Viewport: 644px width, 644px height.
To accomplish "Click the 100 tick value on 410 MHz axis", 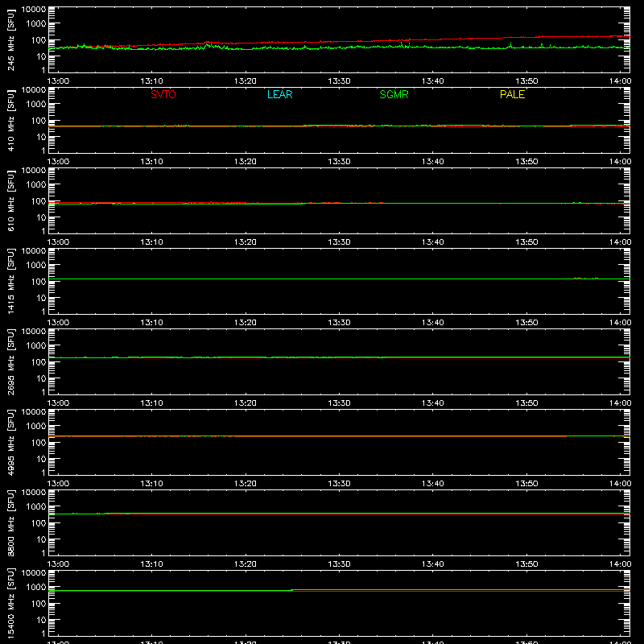I will (39, 121).
